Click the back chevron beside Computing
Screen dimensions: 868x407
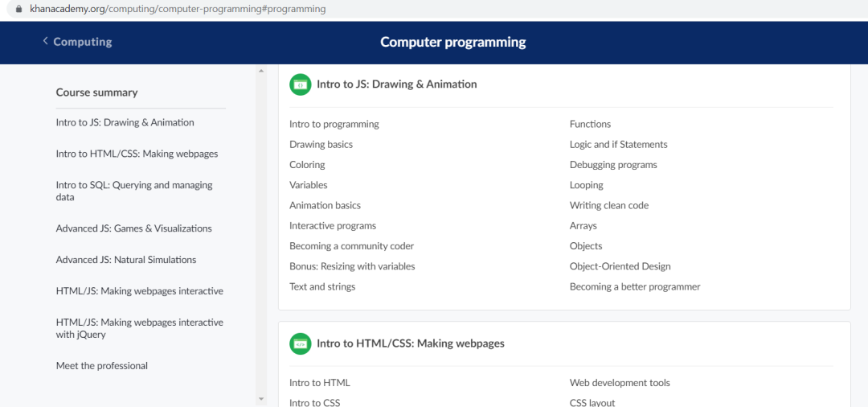pyautogui.click(x=45, y=41)
